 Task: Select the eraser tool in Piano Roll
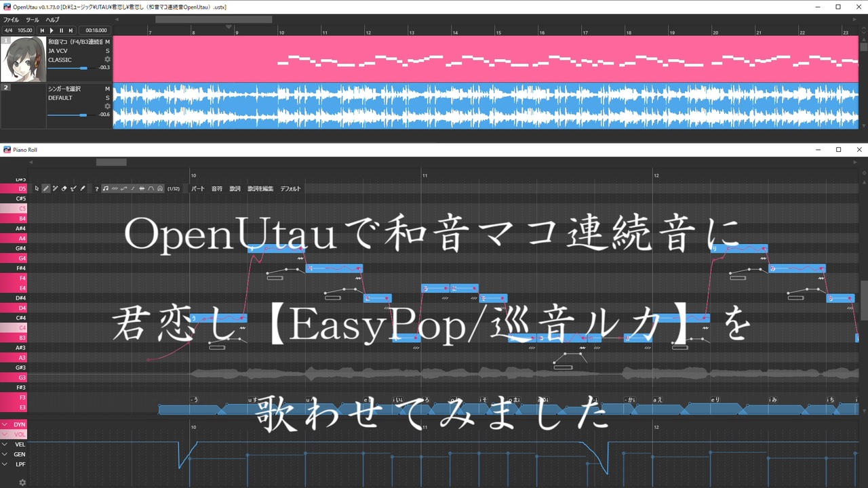tap(64, 188)
